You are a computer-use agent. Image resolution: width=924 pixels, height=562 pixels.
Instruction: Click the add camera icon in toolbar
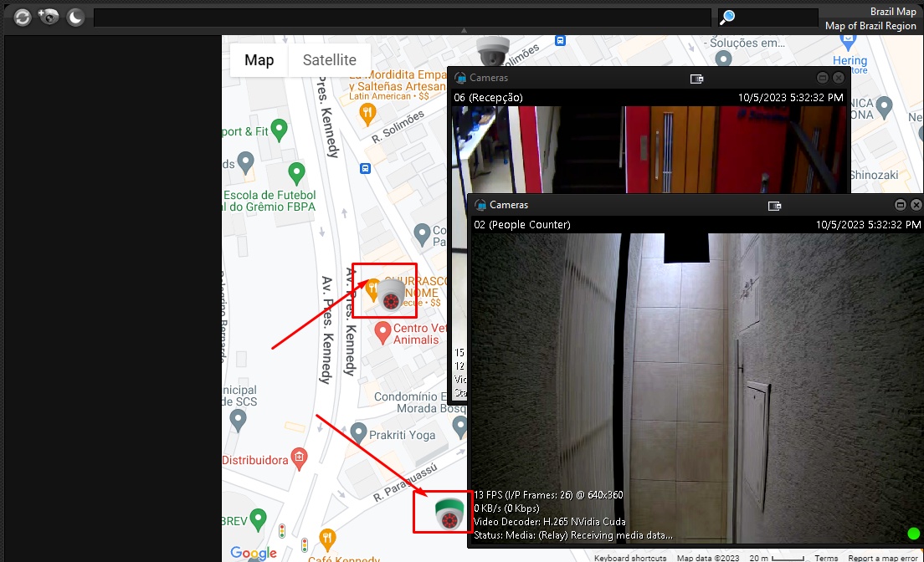tap(49, 17)
